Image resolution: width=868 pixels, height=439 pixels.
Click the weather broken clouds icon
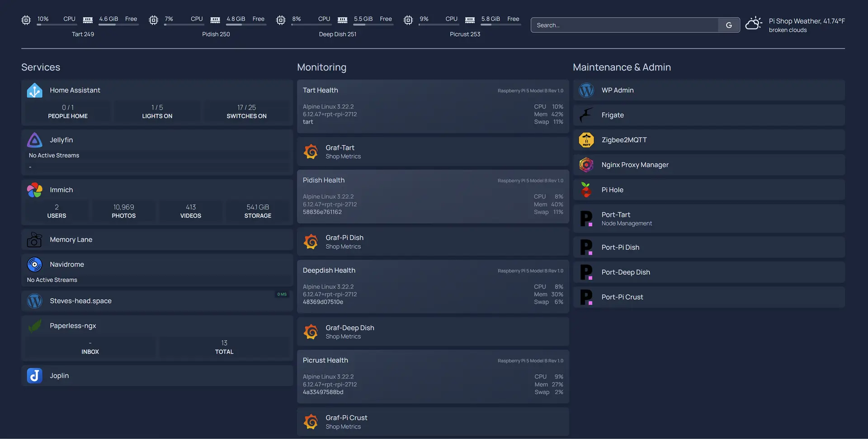754,24
